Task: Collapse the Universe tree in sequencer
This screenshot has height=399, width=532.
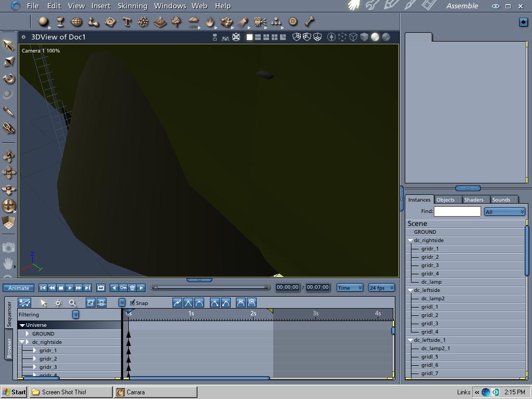Action: coord(22,325)
